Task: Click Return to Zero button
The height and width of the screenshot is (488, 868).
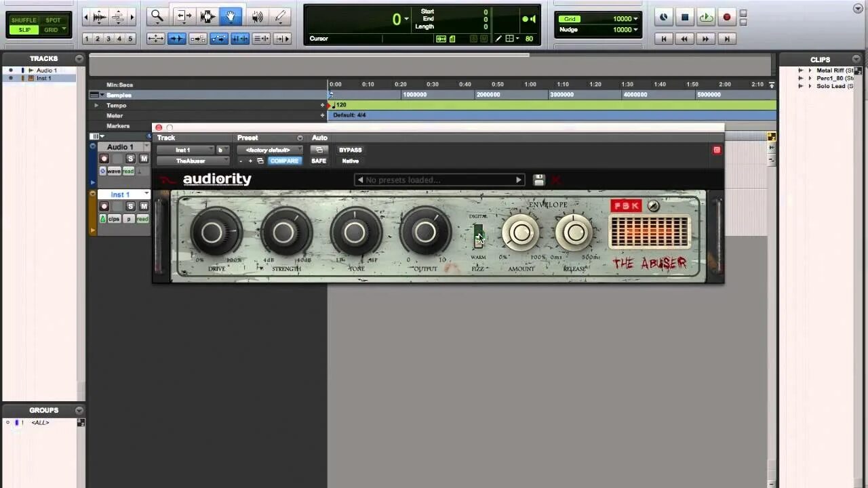Action: click(664, 39)
